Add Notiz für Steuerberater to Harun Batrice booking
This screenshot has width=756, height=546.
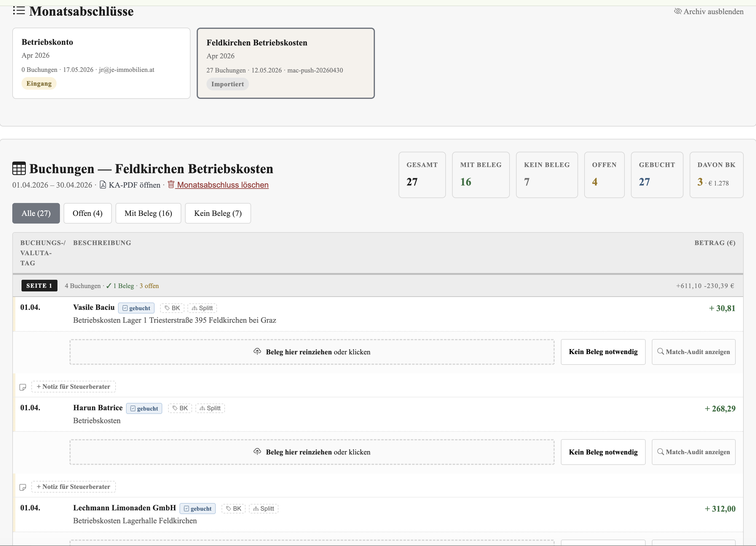[74, 487]
